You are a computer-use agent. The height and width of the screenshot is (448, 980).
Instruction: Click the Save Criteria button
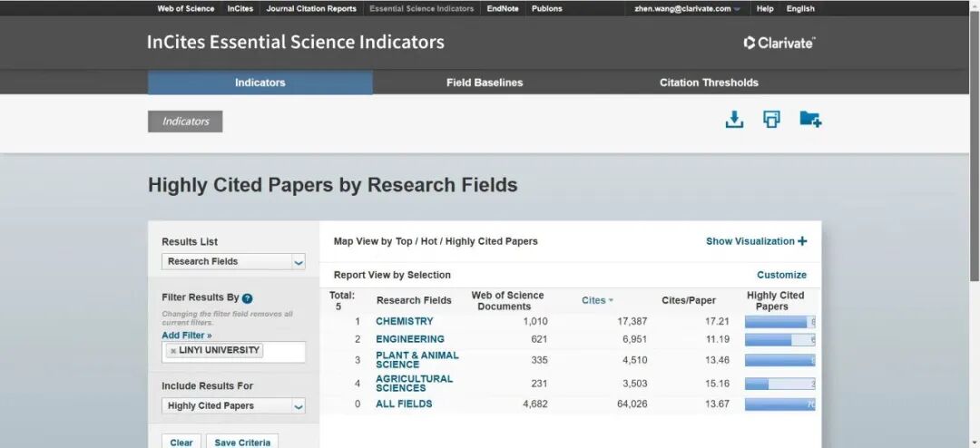tap(242, 442)
